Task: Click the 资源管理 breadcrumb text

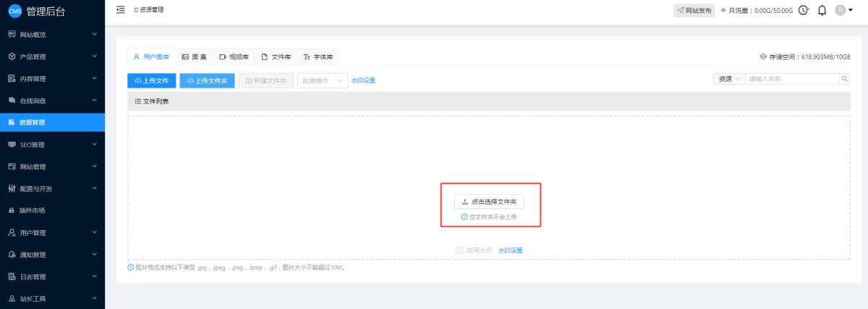Action: click(151, 10)
